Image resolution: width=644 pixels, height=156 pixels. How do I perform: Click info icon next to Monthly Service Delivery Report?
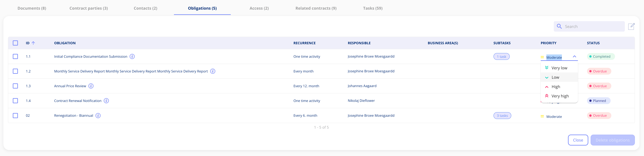click(x=213, y=71)
